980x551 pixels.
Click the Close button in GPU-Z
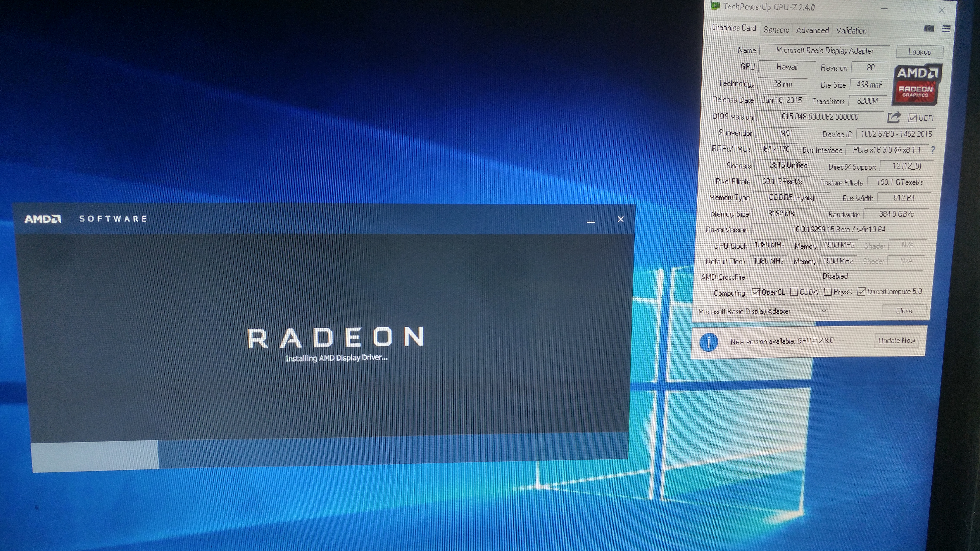pyautogui.click(x=904, y=311)
